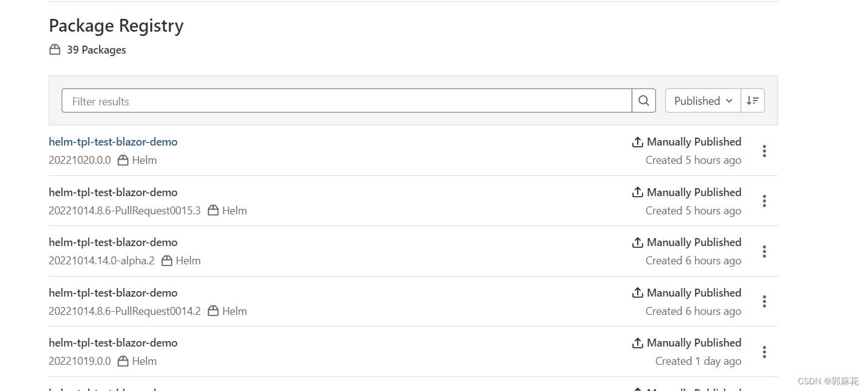This screenshot has width=868, height=391.
Task: Click the Helm icon beside 20221014.14.0-alpha.2
Action: tap(166, 260)
